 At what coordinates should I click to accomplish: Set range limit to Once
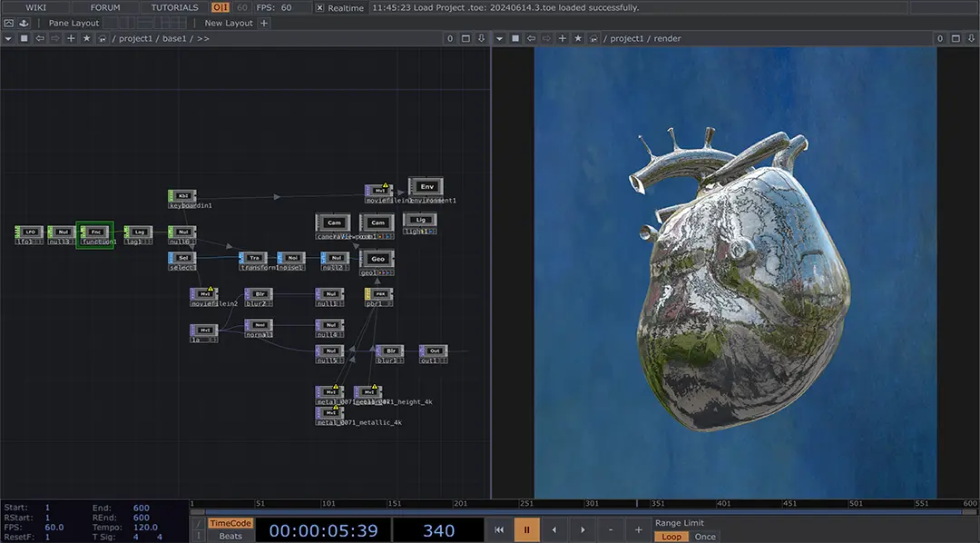coord(705,537)
